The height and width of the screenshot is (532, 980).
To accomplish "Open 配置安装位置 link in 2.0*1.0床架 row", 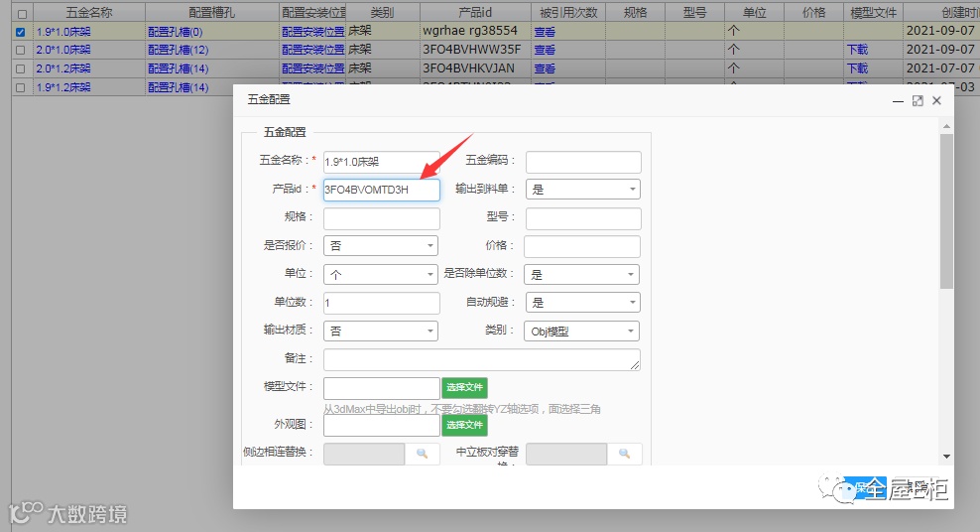I will tap(313, 50).
